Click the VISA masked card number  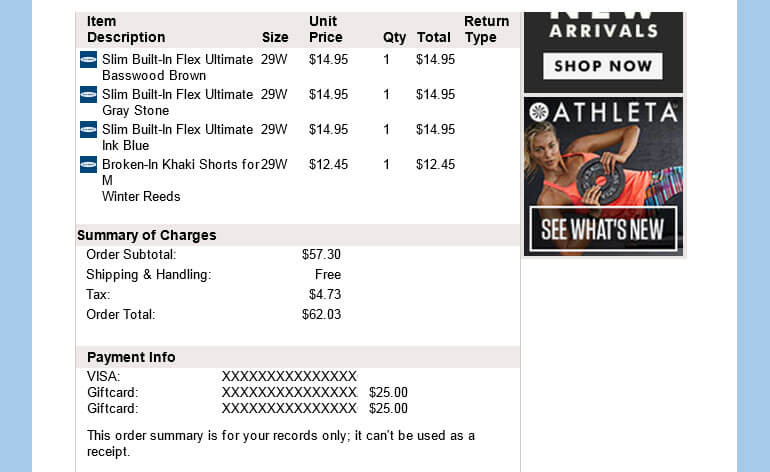tap(289, 376)
